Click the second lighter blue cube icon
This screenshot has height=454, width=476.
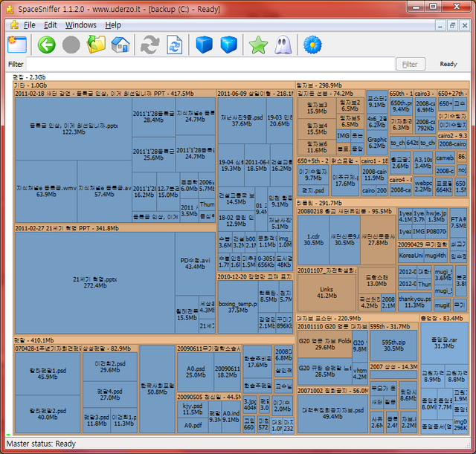point(228,45)
